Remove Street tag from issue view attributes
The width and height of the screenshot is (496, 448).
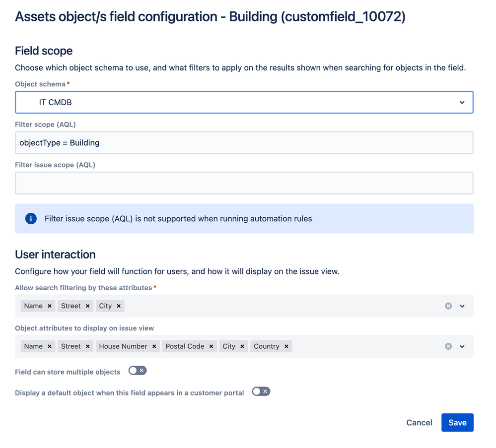pyautogui.click(x=87, y=346)
